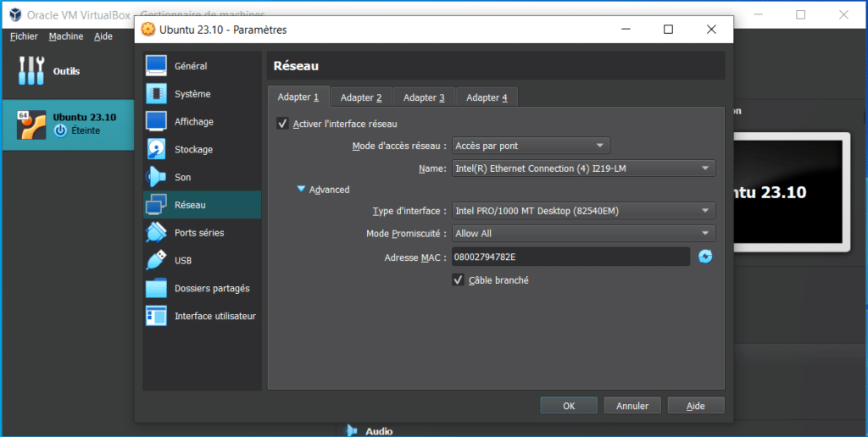Click the gear icon in Paramètres title bar
Screen dimensions: 868x437
click(x=147, y=30)
